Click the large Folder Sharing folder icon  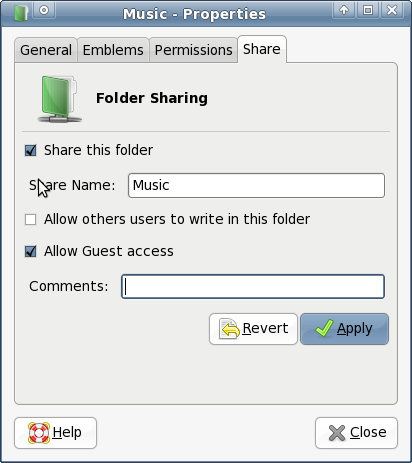click(60, 99)
